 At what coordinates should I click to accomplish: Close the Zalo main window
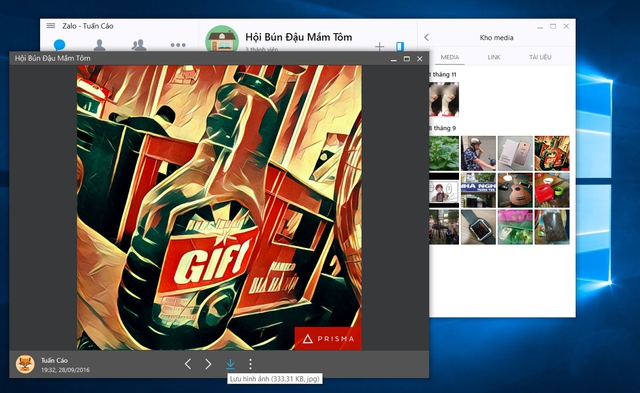[566, 26]
